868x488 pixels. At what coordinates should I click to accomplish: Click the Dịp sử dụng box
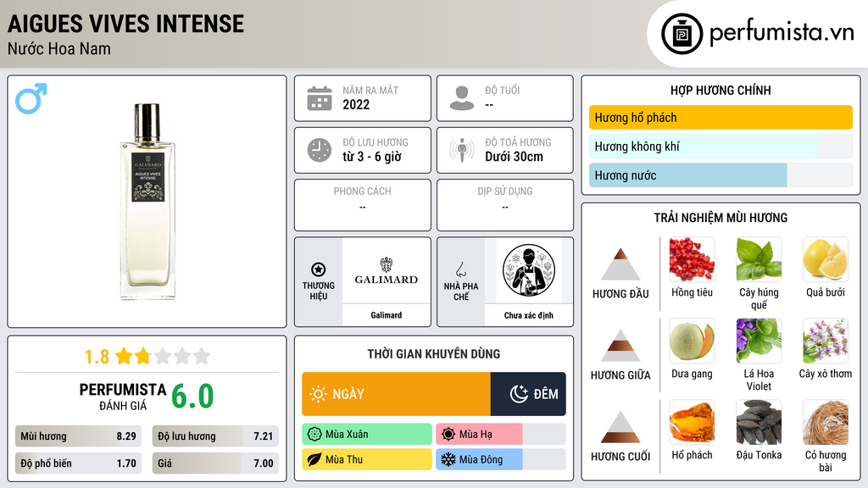click(x=505, y=205)
